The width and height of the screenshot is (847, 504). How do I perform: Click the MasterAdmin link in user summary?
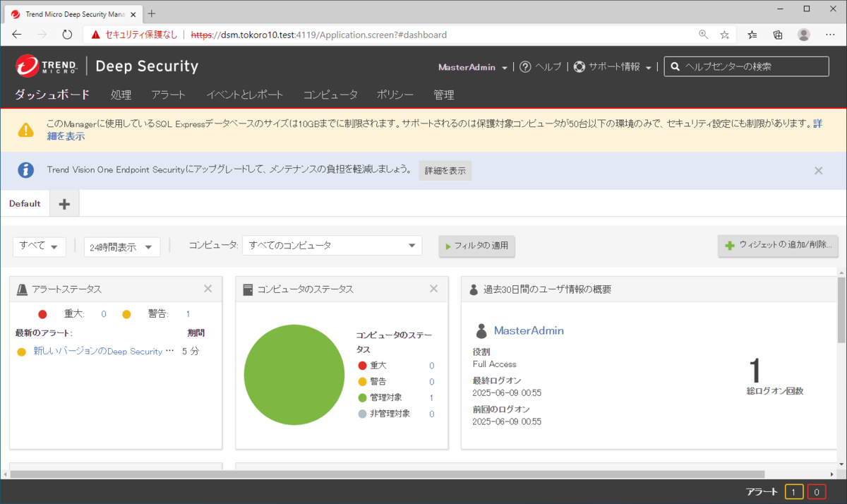click(x=529, y=330)
